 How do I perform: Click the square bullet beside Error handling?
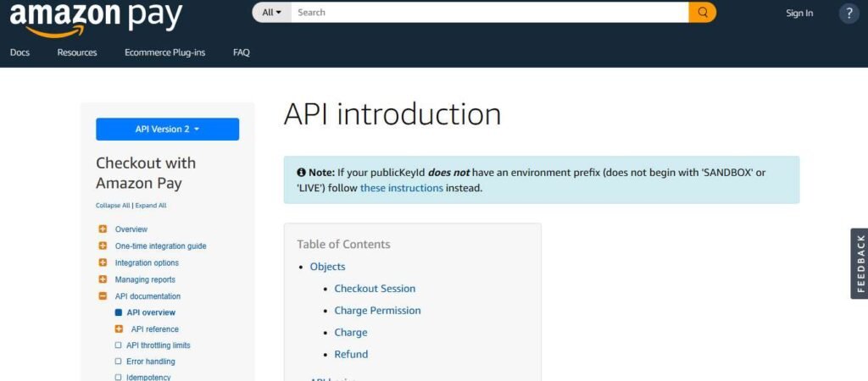click(118, 361)
